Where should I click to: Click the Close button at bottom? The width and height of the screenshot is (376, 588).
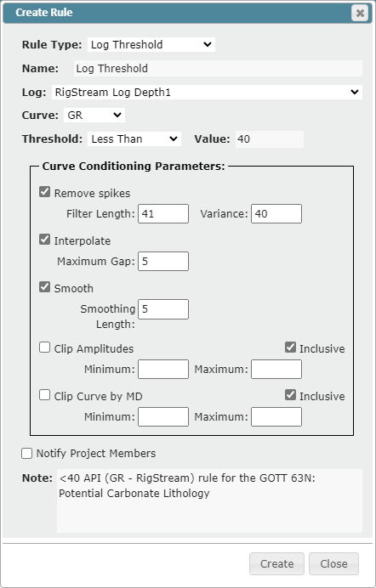[x=333, y=563]
